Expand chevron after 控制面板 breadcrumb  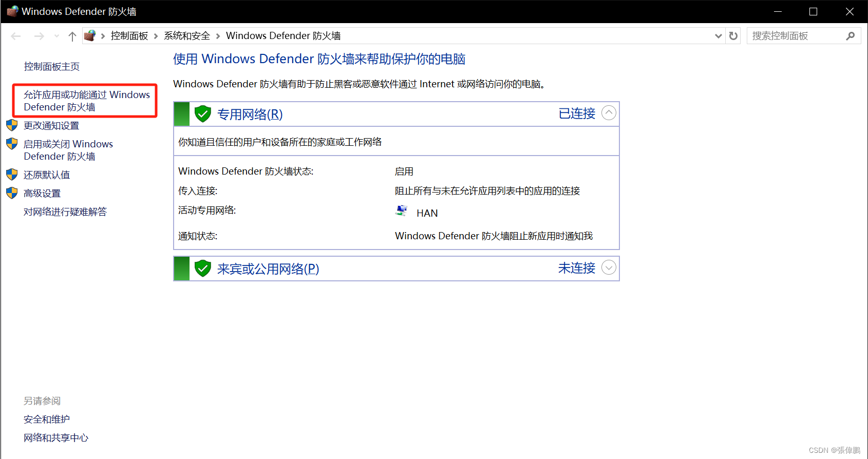[156, 36]
